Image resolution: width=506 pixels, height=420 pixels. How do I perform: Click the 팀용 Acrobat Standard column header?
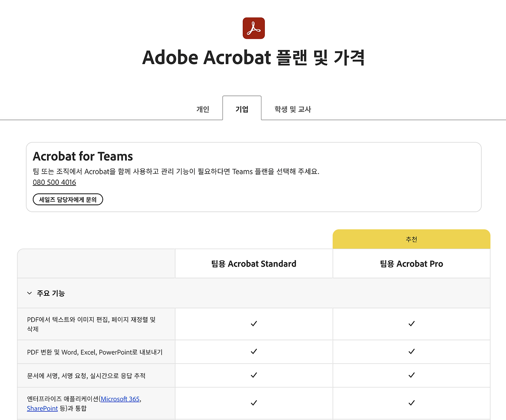point(254,264)
